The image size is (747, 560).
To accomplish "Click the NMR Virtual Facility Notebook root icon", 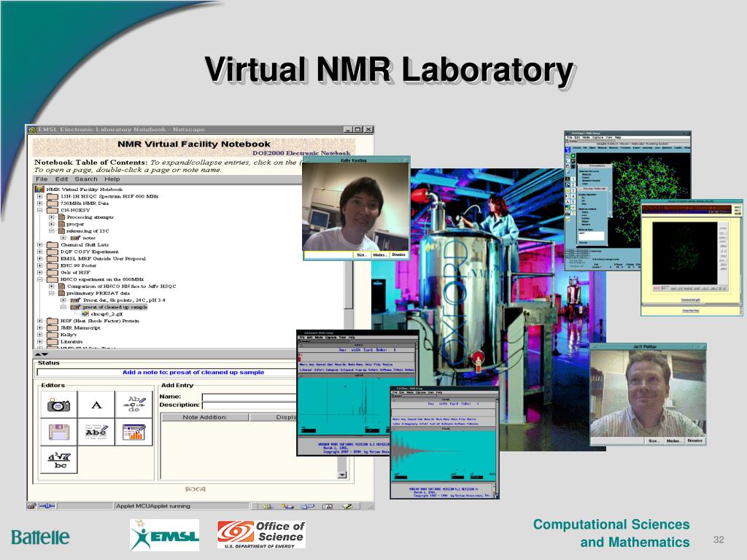I will [40, 189].
